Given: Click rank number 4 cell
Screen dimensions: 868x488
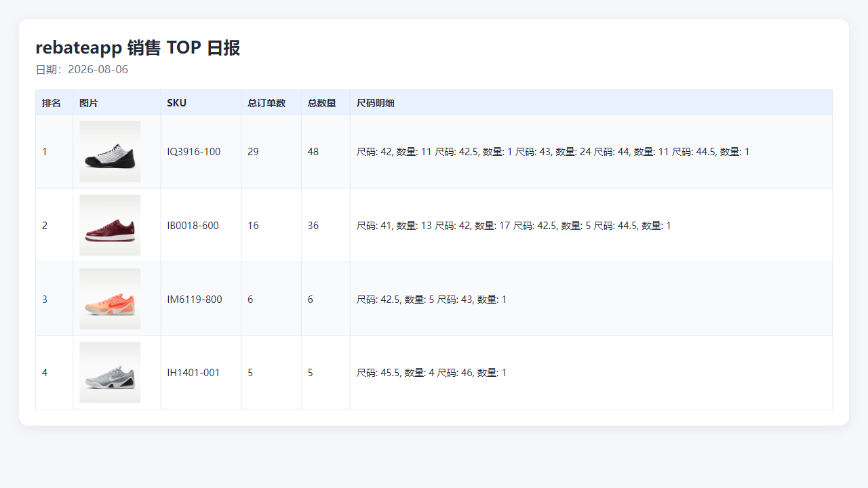Looking at the screenshot, I should tap(54, 373).
